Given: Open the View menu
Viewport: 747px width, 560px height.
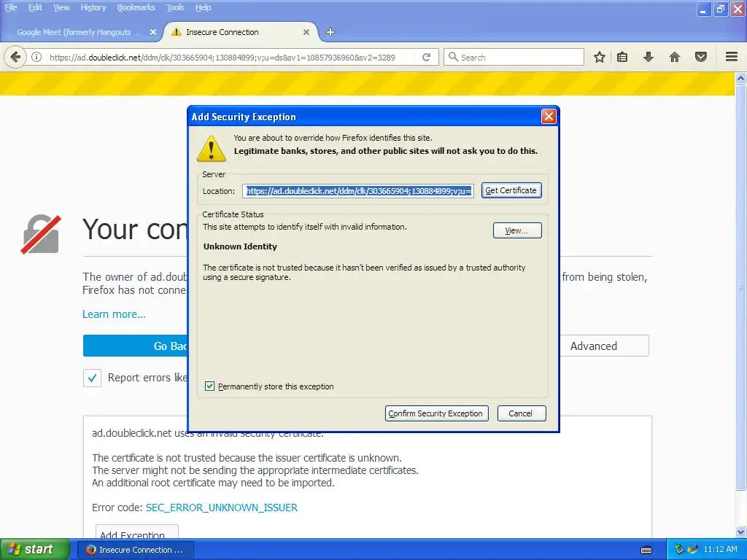Looking at the screenshot, I should pyautogui.click(x=61, y=7).
